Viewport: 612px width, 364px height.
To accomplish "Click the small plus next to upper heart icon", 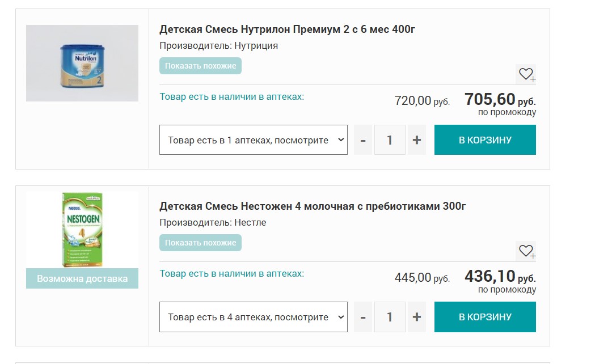I will coord(532,78).
